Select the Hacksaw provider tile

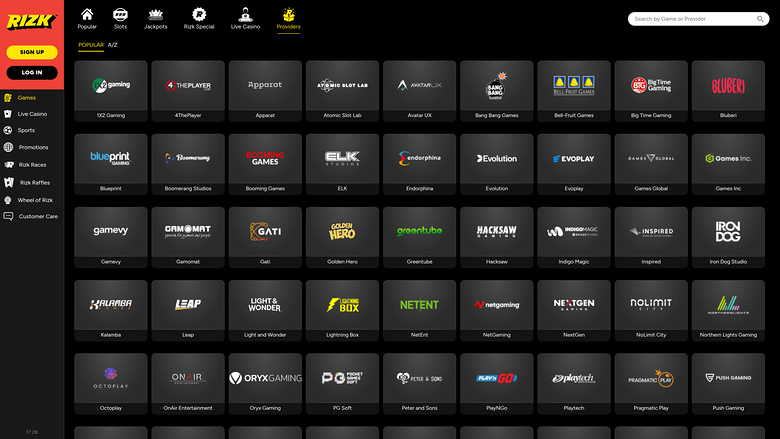tap(496, 237)
